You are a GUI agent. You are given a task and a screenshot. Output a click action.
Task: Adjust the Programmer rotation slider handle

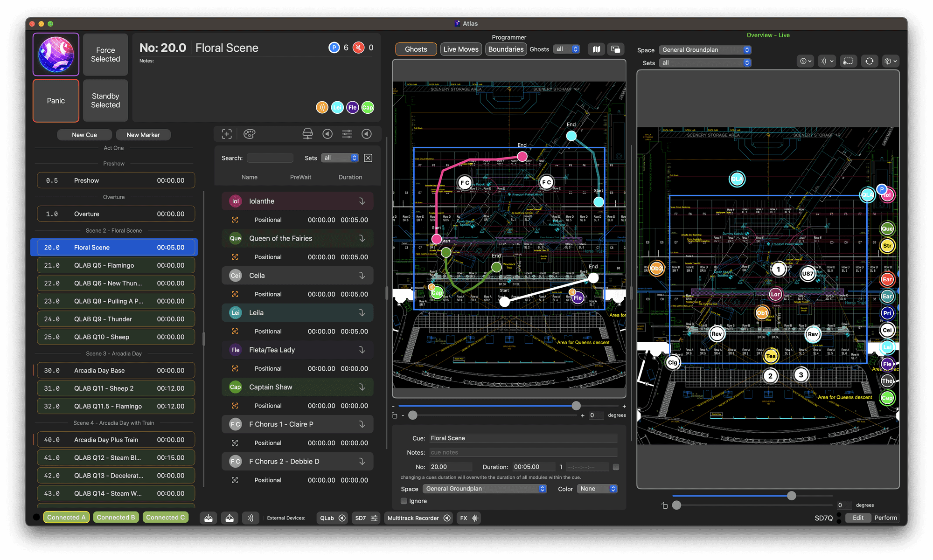[x=413, y=415]
